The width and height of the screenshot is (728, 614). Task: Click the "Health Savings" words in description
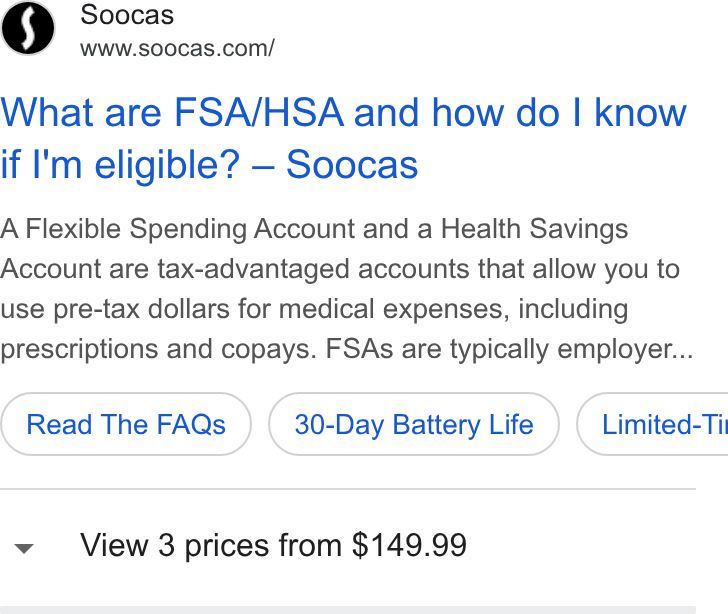point(534,229)
